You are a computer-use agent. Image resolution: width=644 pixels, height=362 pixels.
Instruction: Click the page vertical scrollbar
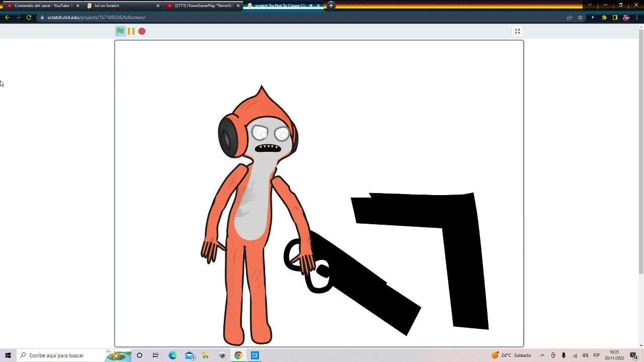pos(641,151)
